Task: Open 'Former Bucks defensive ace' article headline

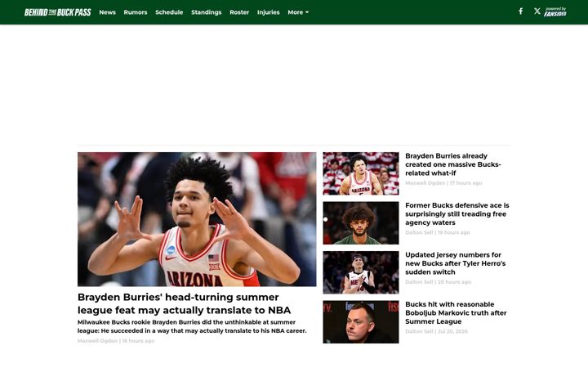Action: pyautogui.click(x=457, y=214)
